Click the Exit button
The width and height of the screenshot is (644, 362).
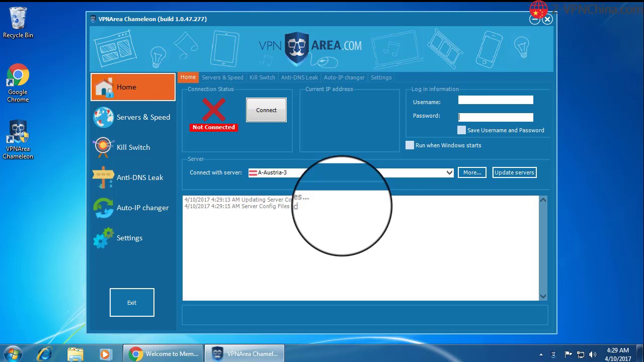click(132, 303)
